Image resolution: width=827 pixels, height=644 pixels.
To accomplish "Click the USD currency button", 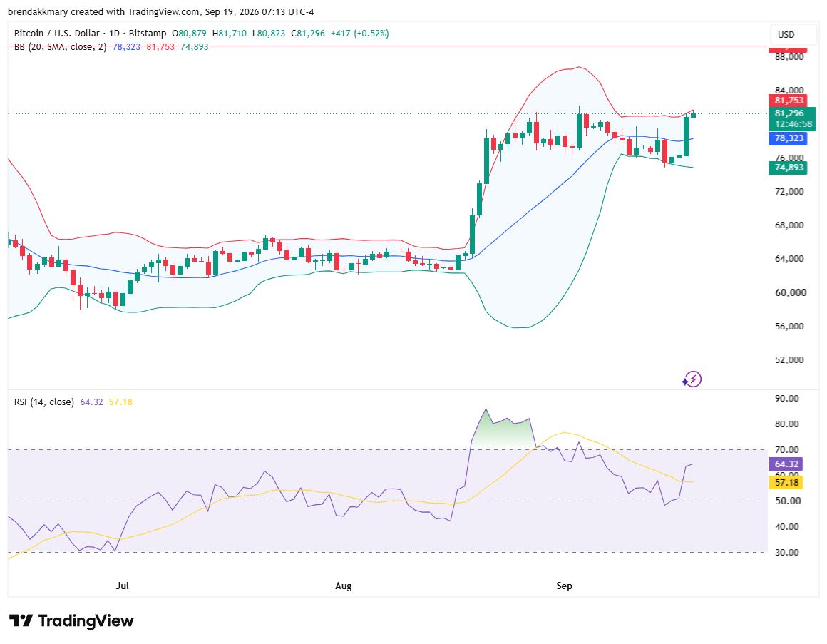I will (786, 35).
